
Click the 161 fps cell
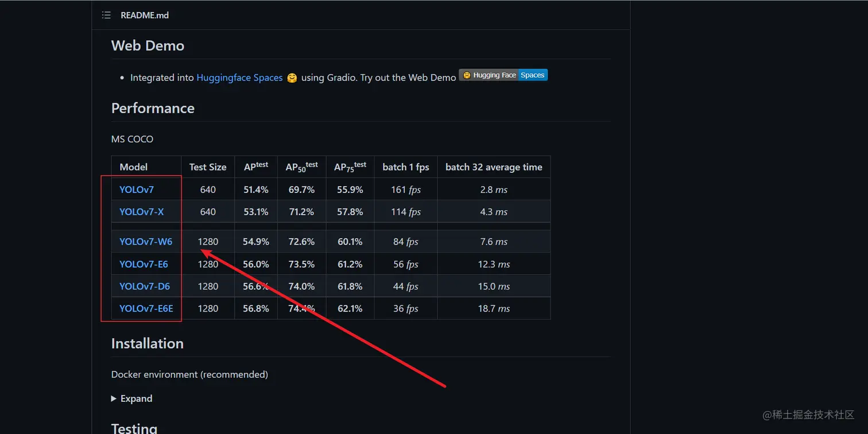(406, 189)
